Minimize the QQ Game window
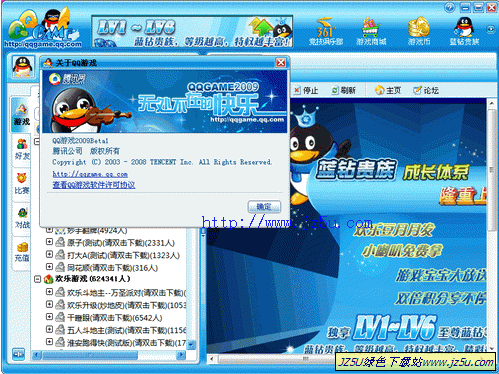This screenshot has width=499, height=374. tap(465, 7)
